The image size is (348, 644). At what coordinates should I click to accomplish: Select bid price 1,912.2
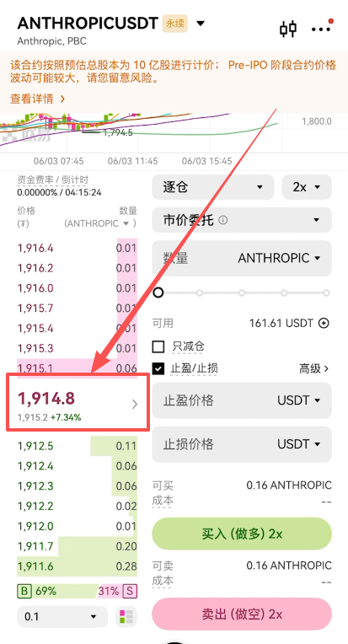click(35, 506)
